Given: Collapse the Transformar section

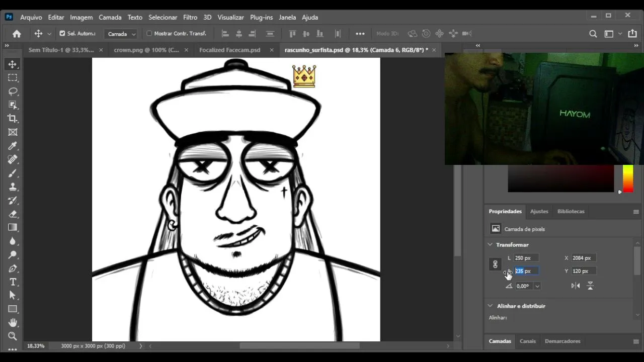Looking at the screenshot, I should point(490,245).
